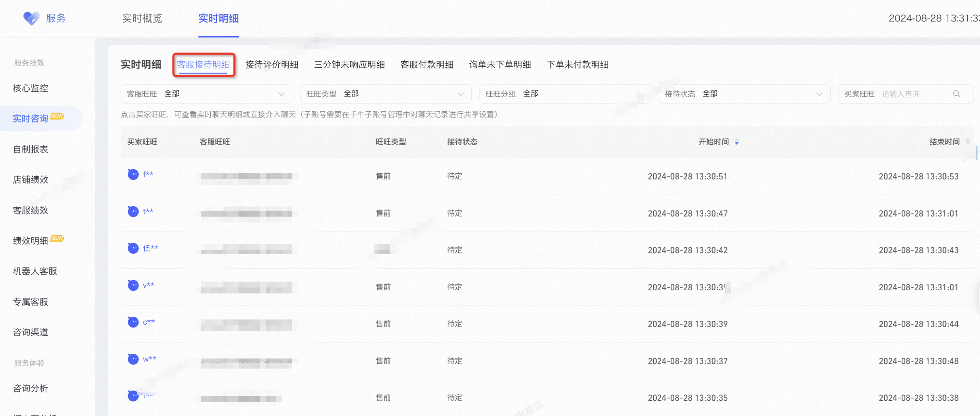Open 核心监控 in the sidebar
Image resolution: width=980 pixels, height=416 pixels.
click(x=30, y=88)
